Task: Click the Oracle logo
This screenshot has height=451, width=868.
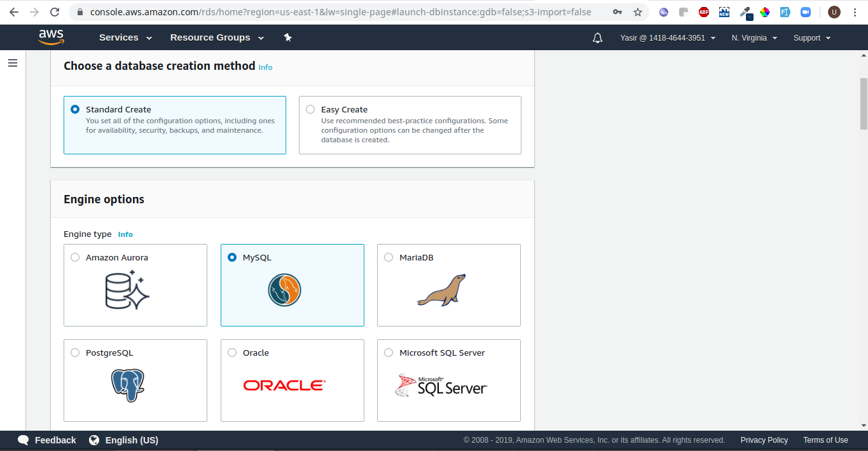Action: (284, 385)
